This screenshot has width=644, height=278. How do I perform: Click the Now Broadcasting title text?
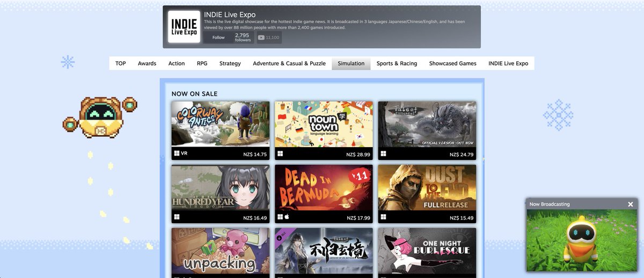click(x=550, y=204)
